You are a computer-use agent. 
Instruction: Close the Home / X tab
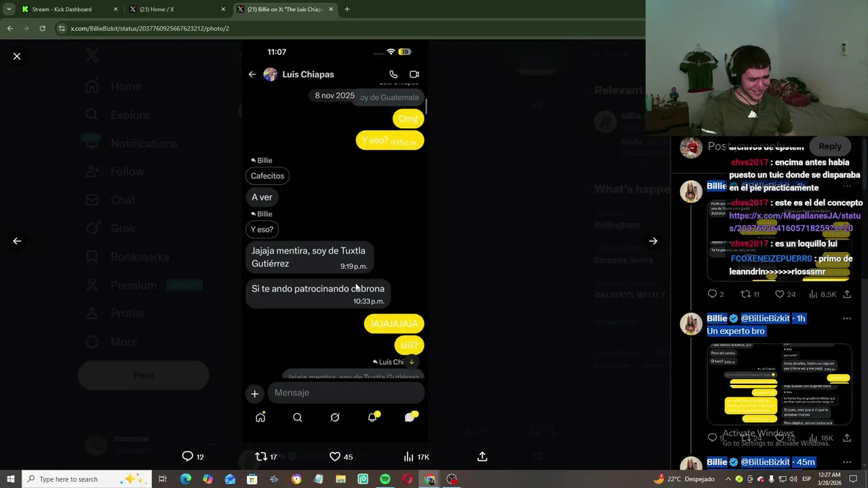click(x=223, y=9)
